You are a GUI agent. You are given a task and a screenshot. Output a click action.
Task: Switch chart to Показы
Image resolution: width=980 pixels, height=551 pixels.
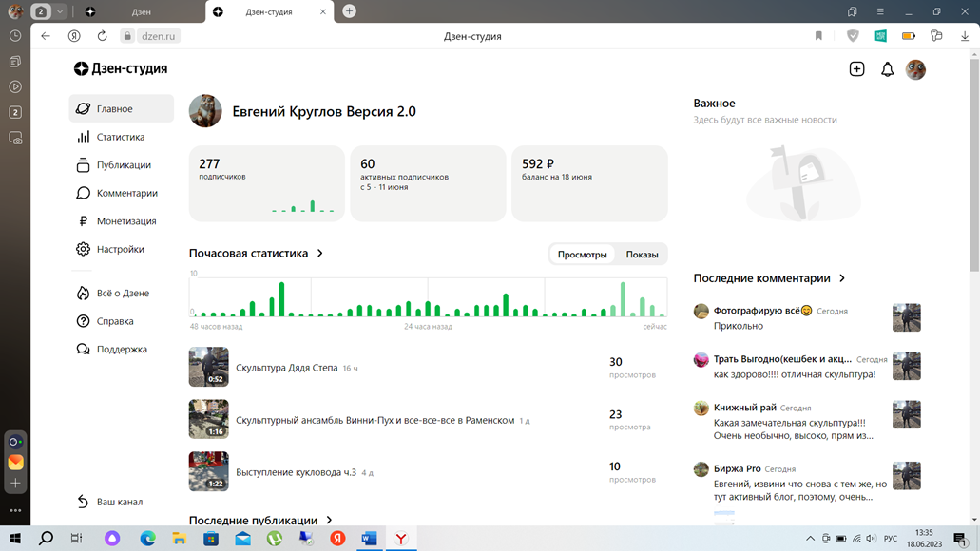tap(642, 255)
